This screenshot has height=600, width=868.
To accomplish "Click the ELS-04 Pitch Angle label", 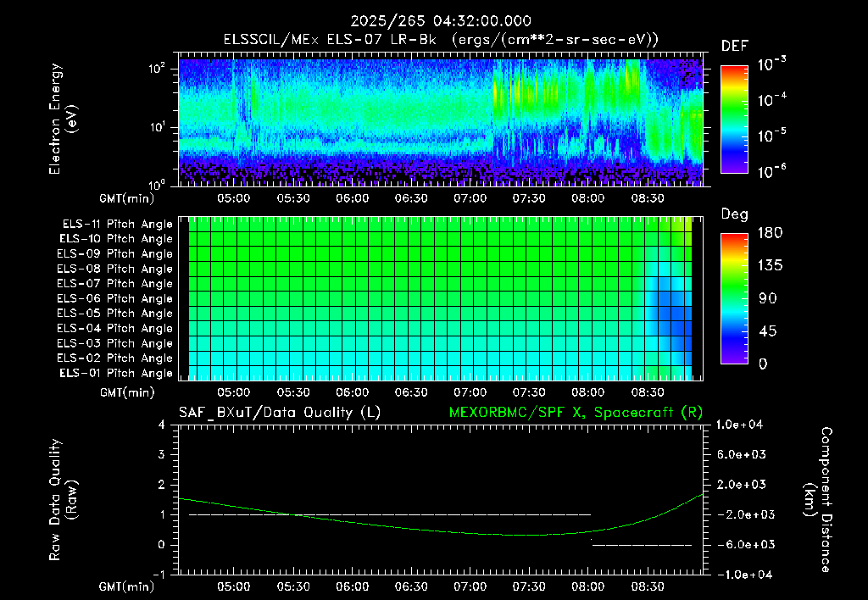I will tap(114, 328).
